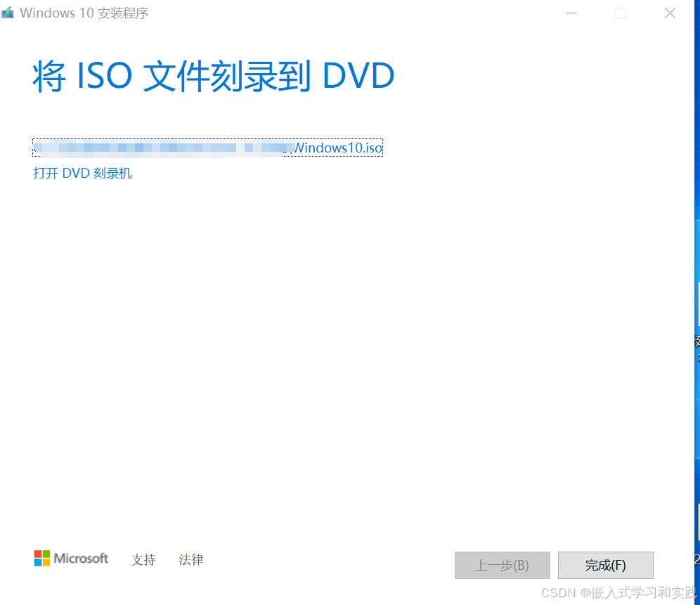Close the Windows 10 安装程序 window

point(670,13)
